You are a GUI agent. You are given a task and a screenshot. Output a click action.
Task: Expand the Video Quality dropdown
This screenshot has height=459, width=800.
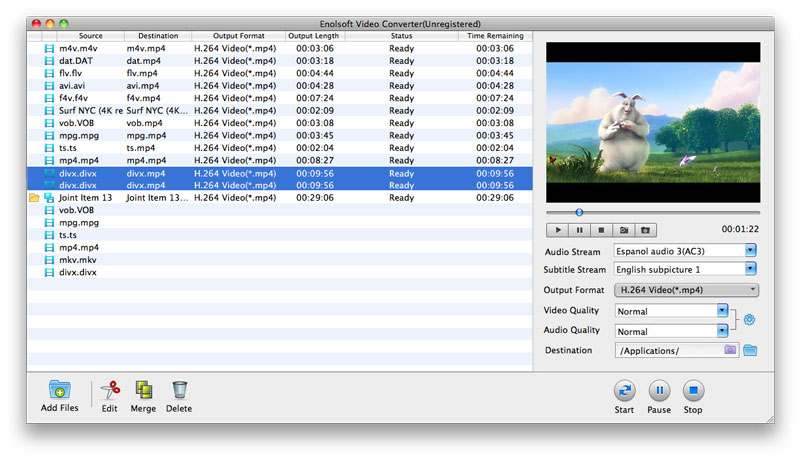[x=722, y=310]
